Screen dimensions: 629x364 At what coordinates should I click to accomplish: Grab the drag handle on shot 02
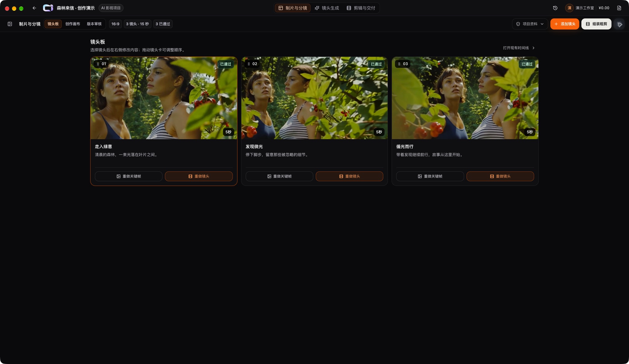pos(248,64)
